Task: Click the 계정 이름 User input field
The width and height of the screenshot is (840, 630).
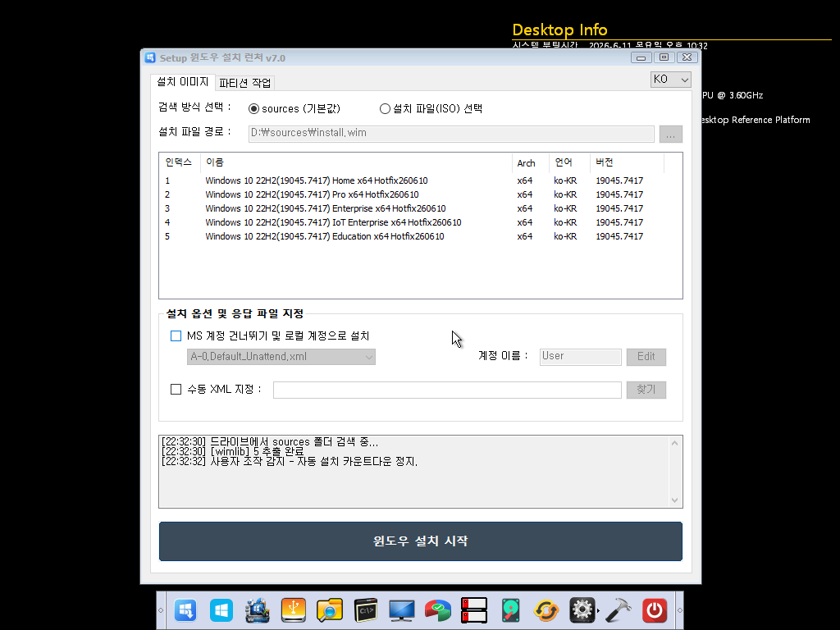Action: point(580,357)
